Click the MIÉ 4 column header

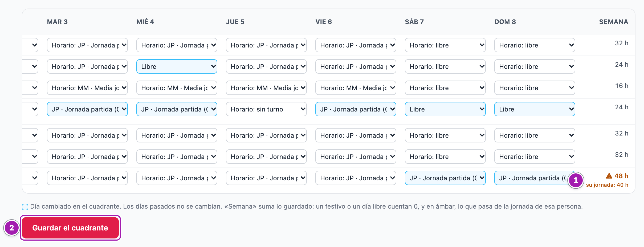point(145,22)
